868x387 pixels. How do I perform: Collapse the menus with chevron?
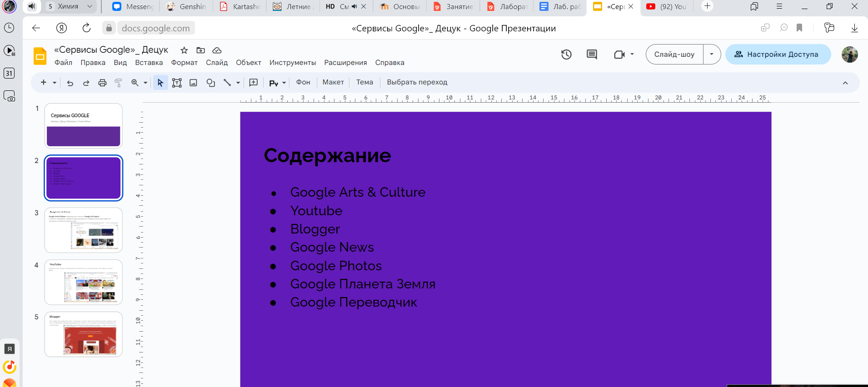(845, 83)
